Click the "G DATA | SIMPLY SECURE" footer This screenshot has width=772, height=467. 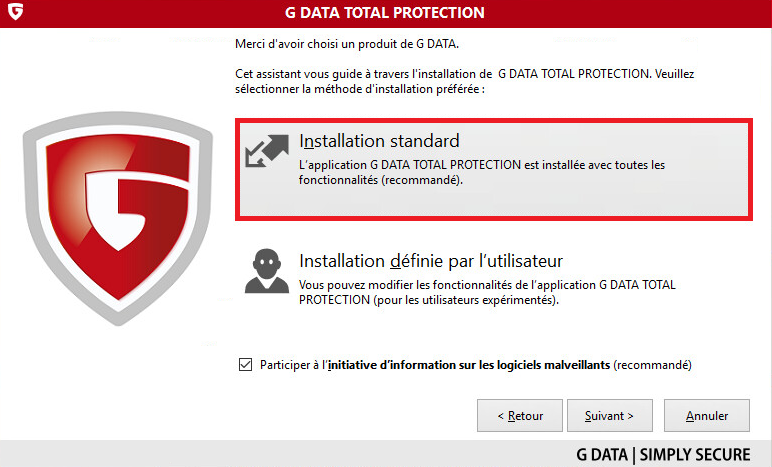click(663, 455)
